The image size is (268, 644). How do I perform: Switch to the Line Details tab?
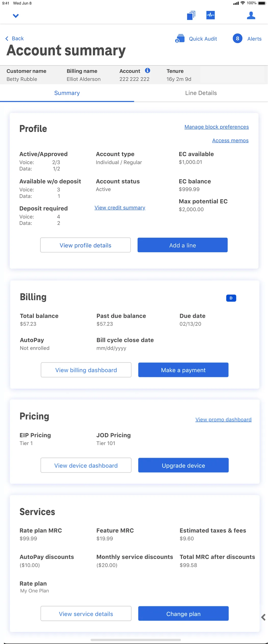pos(201,93)
